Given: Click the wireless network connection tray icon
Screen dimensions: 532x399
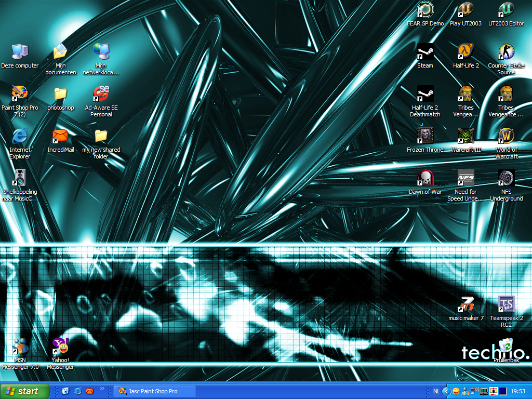Looking at the screenshot, I should coord(474,391).
